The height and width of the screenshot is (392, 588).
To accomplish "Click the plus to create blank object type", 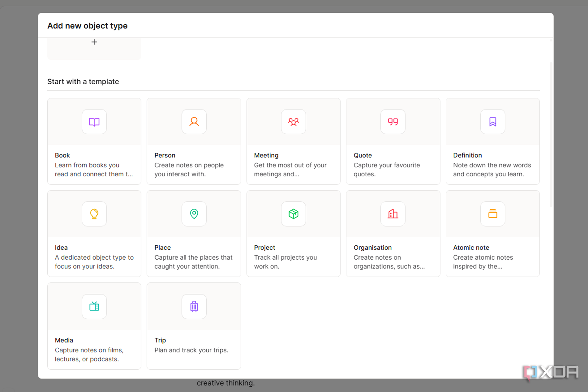I will point(94,42).
